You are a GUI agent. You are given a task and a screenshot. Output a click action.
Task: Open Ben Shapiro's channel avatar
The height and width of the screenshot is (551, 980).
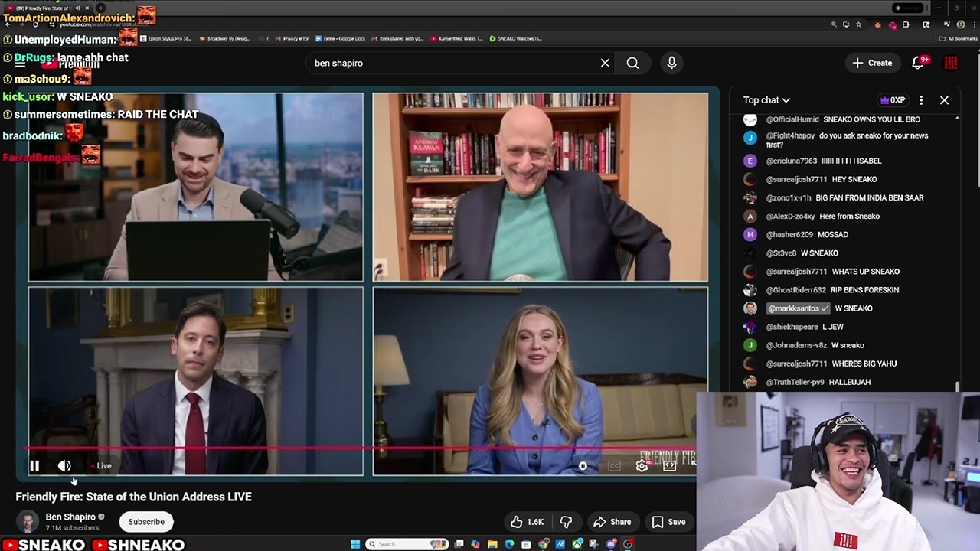click(x=28, y=522)
